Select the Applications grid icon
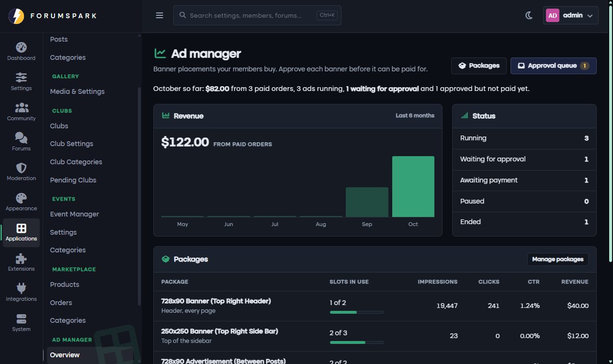This screenshot has width=613, height=364. pyautogui.click(x=21, y=228)
